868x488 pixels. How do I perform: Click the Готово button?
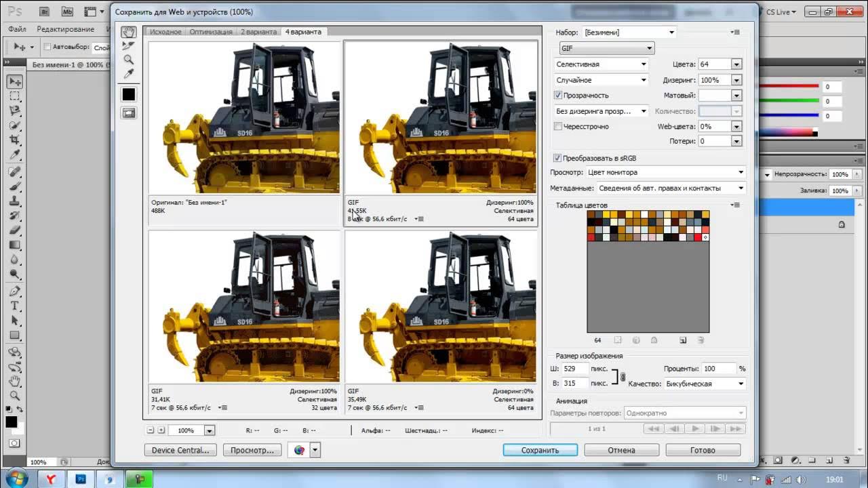click(703, 450)
